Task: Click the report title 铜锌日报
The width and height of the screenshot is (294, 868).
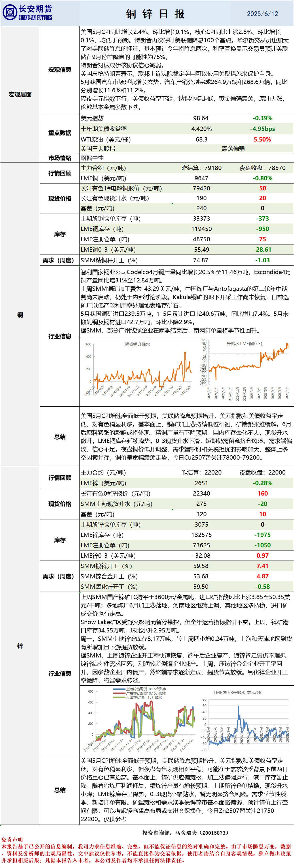Action: click(x=155, y=14)
